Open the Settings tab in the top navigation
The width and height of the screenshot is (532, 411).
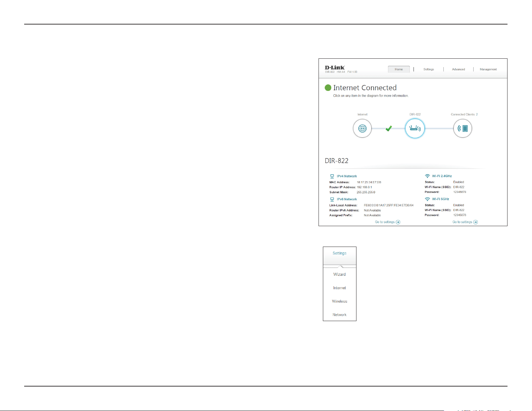[x=429, y=69]
